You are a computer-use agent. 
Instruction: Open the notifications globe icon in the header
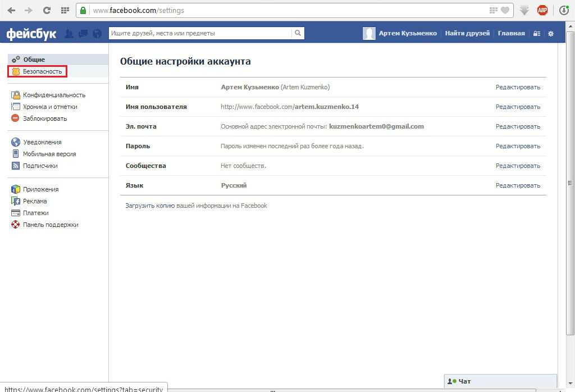[x=97, y=33]
